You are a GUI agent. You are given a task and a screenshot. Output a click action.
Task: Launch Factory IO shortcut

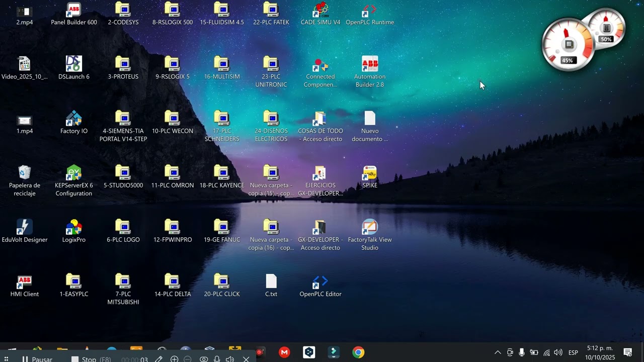(74, 123)
